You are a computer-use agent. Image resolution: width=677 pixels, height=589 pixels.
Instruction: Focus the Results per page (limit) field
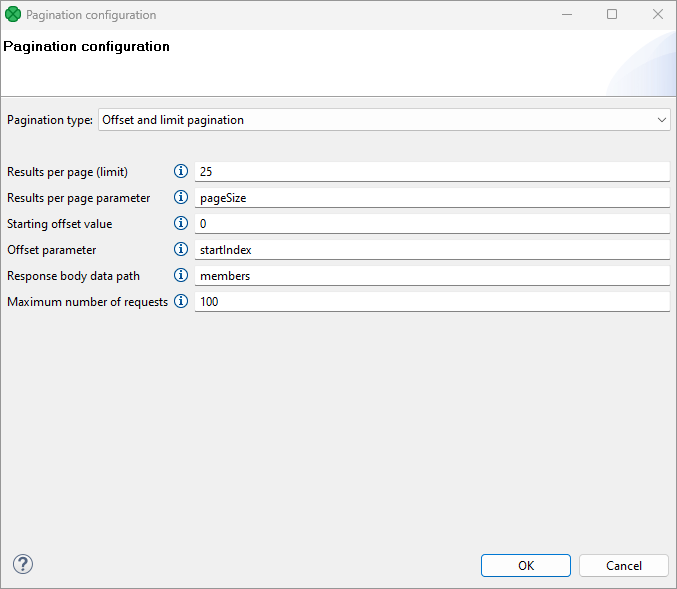coord(431,172)
